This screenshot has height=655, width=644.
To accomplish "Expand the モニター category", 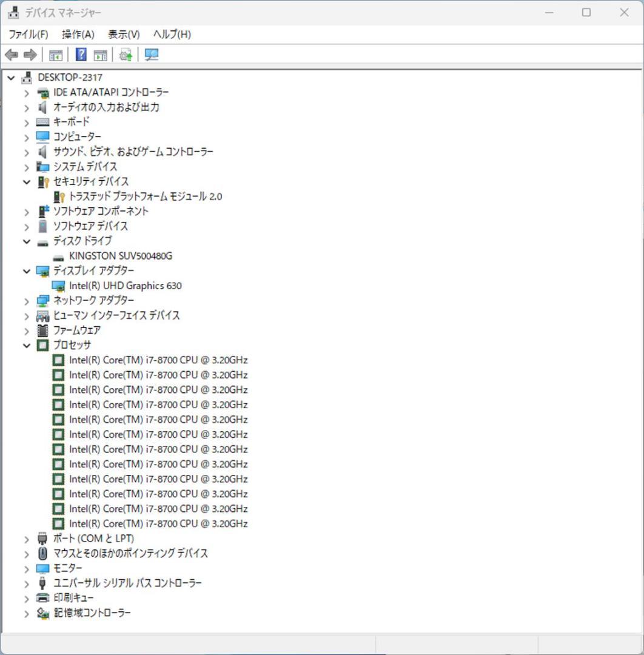I will (26, 568).
